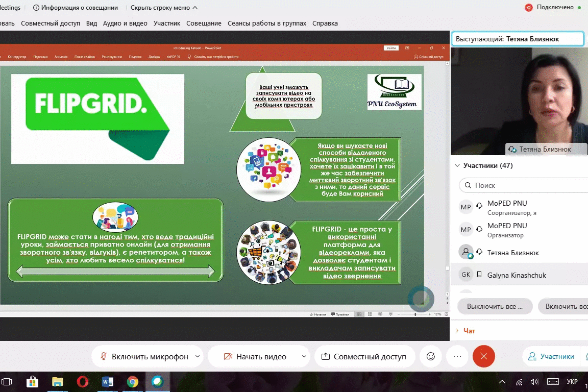
Task: Open the more options ellipsis button
Action: pyautogui.click(x=457, y=356)
